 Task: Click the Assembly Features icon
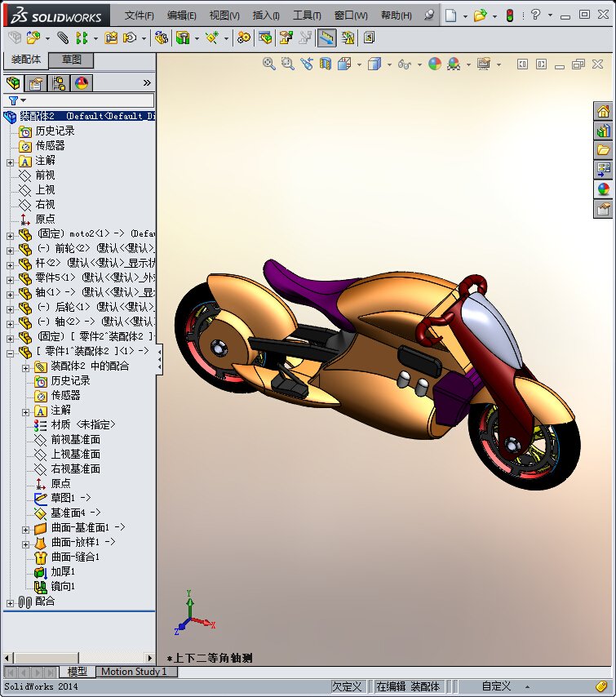183,38
